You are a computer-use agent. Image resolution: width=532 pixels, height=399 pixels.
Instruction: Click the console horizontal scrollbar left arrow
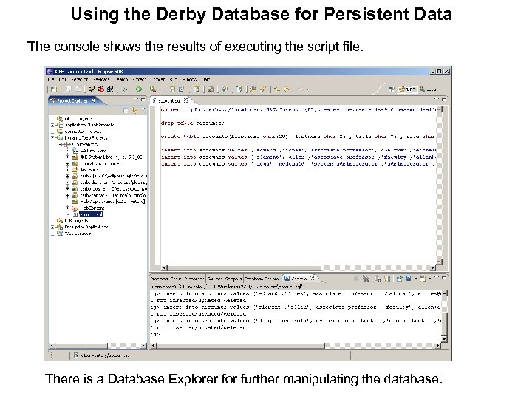coord(154,345)
